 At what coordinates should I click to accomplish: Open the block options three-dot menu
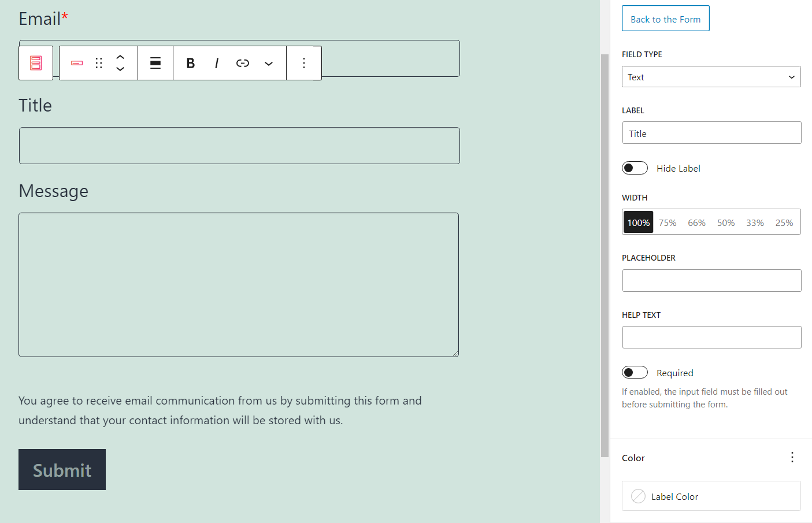(x=304, y=62)
